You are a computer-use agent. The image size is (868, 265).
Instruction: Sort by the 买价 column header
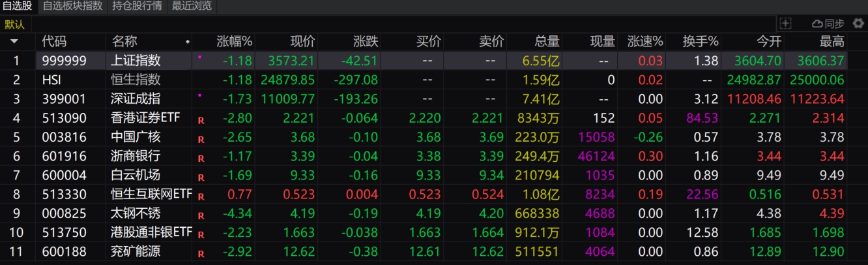(429, 42)
